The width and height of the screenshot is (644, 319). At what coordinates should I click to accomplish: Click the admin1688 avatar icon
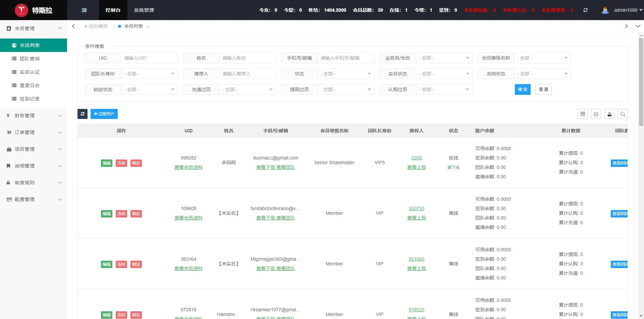pos(605,10)
